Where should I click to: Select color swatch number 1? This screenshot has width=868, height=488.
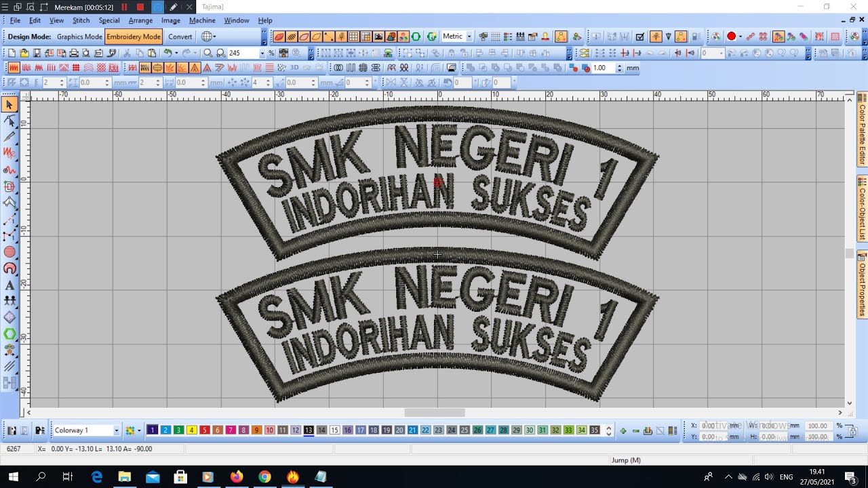(152, 430)
